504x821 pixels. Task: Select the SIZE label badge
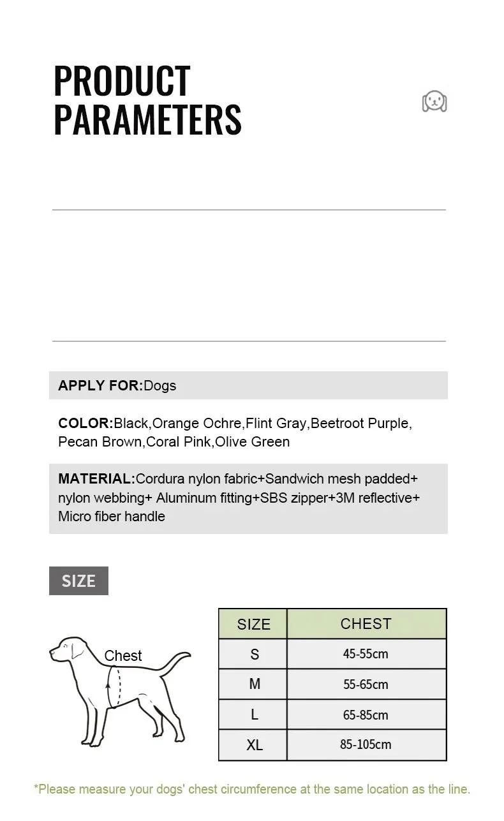(x=78, y=581)
